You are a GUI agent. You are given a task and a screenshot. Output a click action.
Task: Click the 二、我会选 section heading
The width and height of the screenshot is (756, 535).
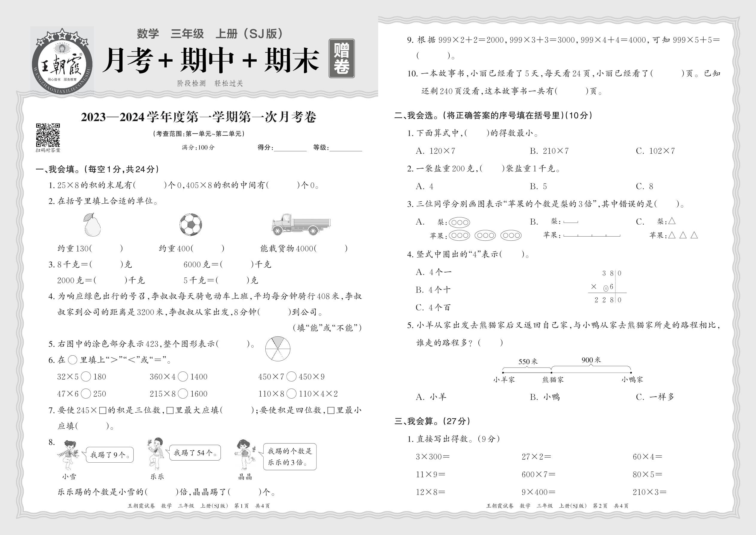493,115
